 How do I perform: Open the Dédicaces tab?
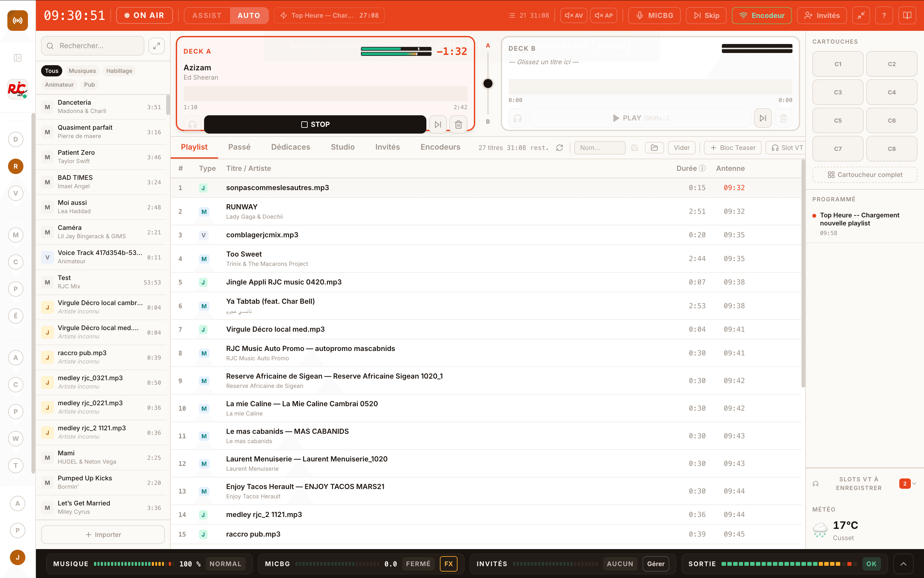click(291, 147)
